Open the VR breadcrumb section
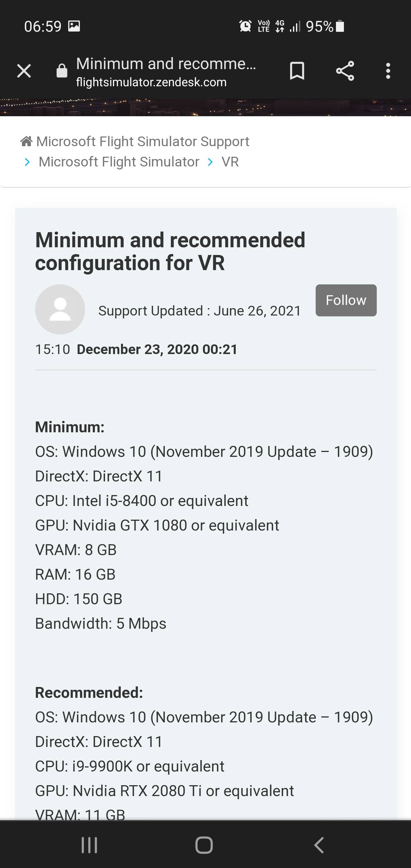Screen dimensions: 411x868 [230, 162]
